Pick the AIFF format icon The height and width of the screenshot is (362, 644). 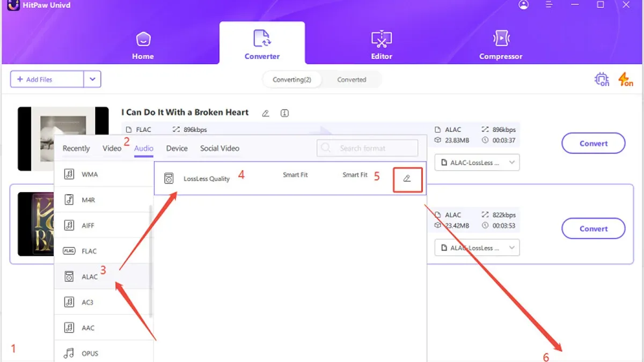coord(69,225)
